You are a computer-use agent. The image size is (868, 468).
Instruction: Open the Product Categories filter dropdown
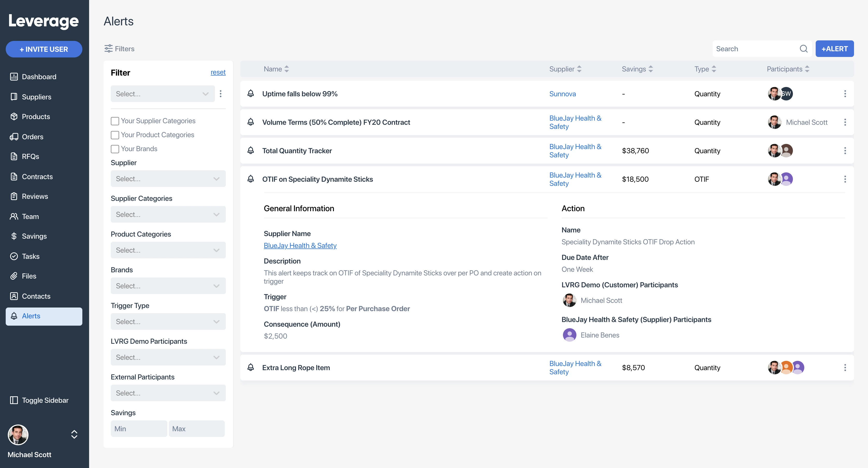tap(168, 250)
